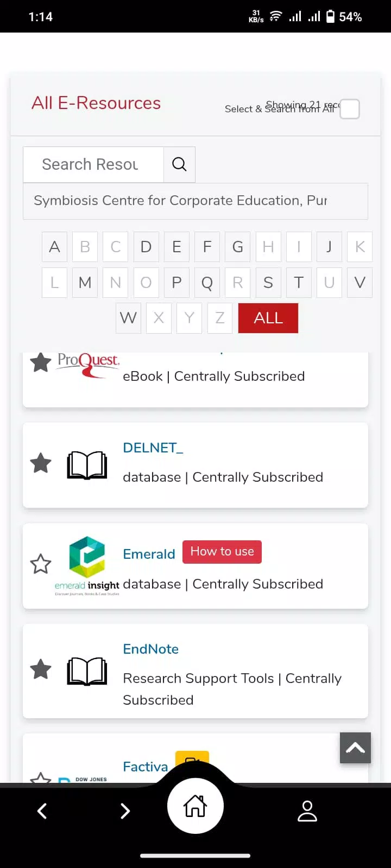Tap the search magnifier icon
The height and width of the screenshot is (868, 391).
[x=179, y=164]
